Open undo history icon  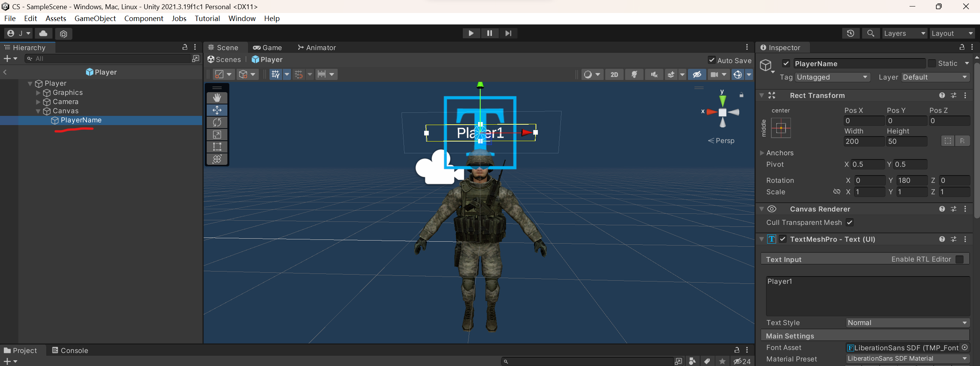point(851,33)
